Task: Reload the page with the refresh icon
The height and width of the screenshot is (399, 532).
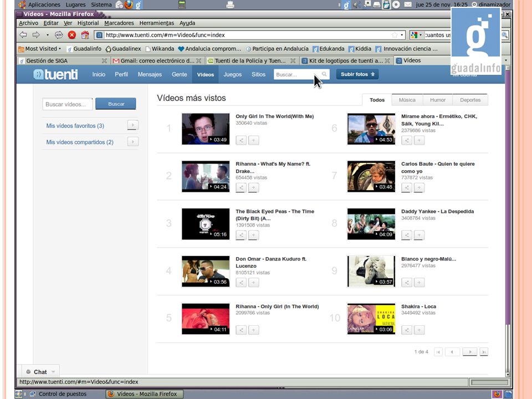Action: click(59, 35)
